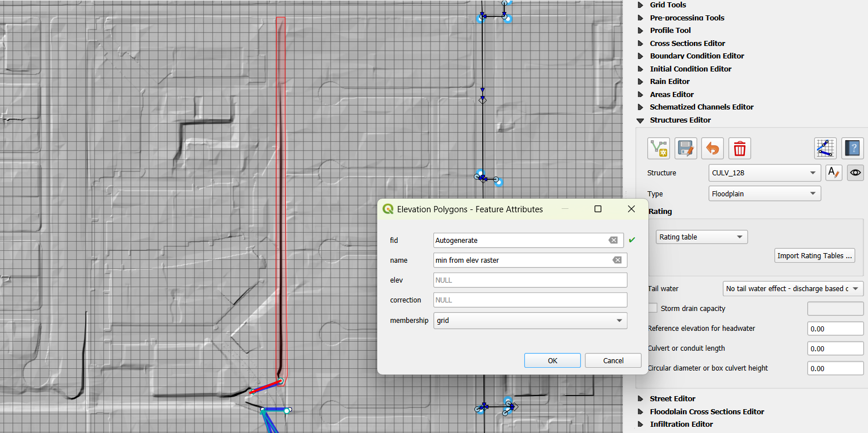Collapse the Structures Editor section
Image resolution: width=868 pixels, height=433 pixels.
640,120
